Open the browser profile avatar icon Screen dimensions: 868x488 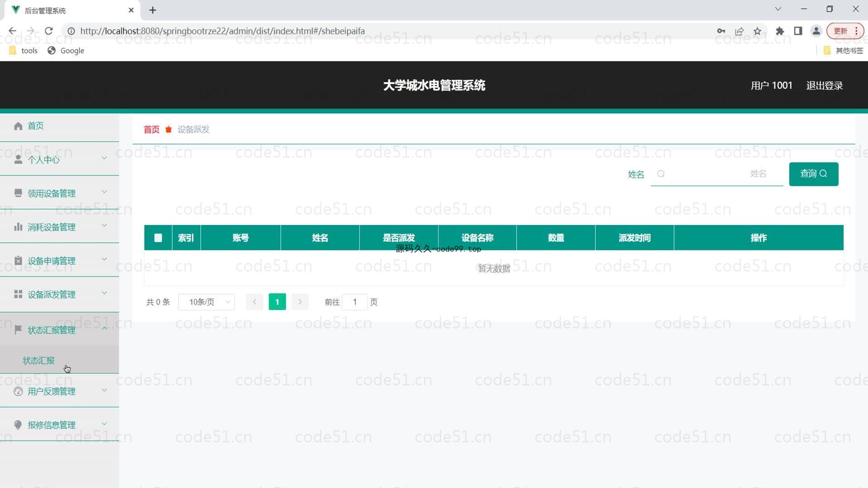[816, 31]
